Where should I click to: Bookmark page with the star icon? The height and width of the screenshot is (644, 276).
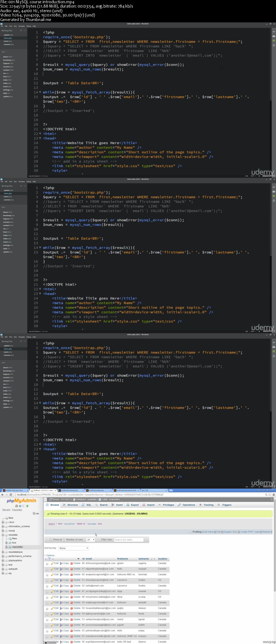270,495
